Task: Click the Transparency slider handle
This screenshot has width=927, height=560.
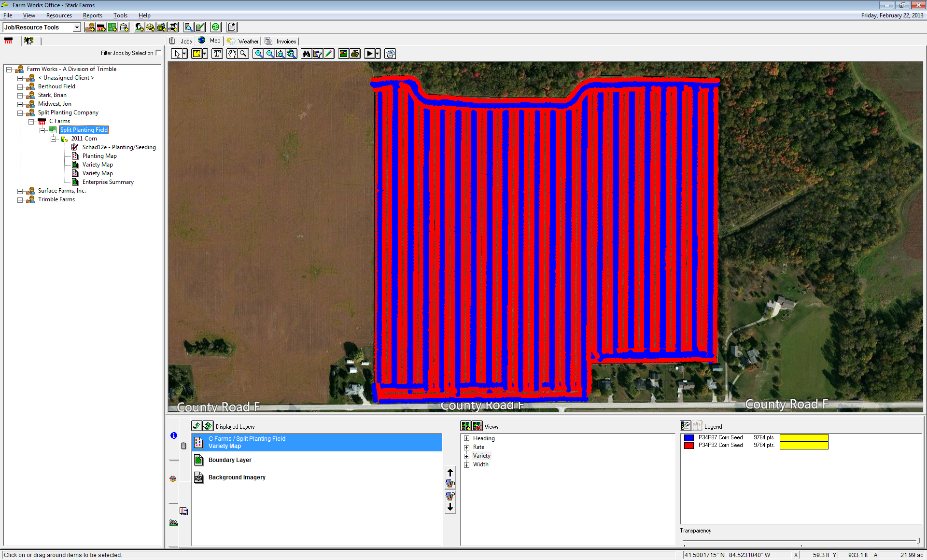Action: pos(918,541)
